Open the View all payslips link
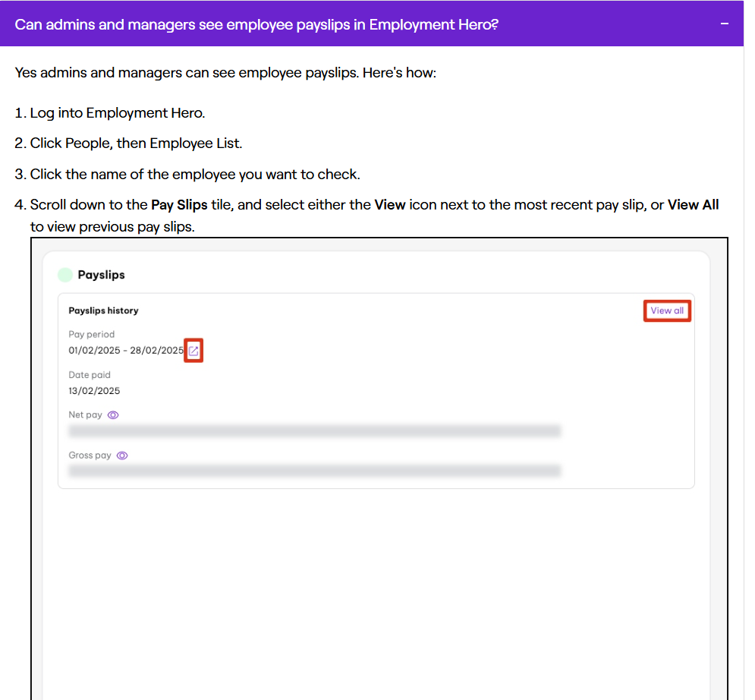 coord(667,311)
